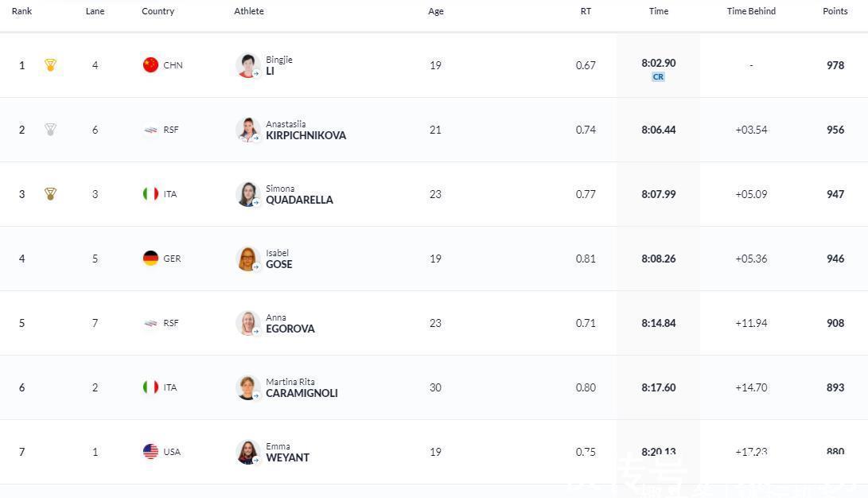Sort by the Time column header

(x=658, y=11)
